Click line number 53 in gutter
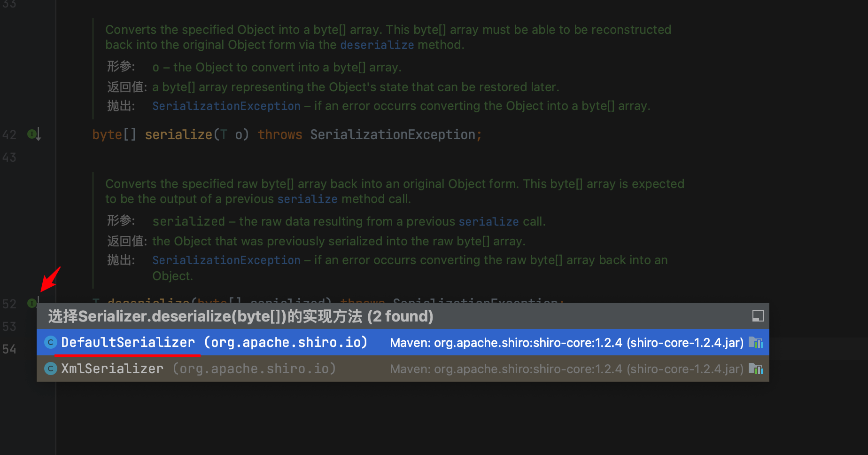 coord(9,327)
